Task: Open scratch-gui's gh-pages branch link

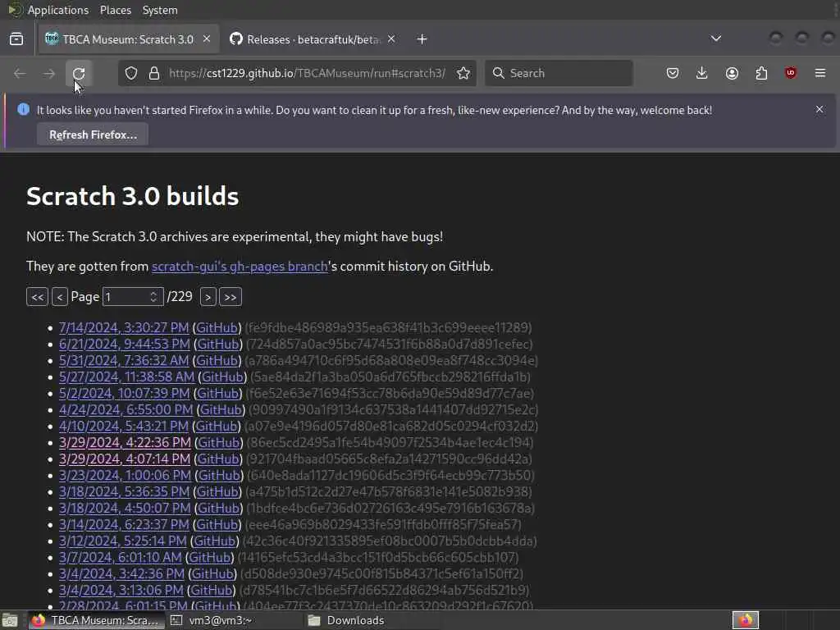Action: coord(240,267)
